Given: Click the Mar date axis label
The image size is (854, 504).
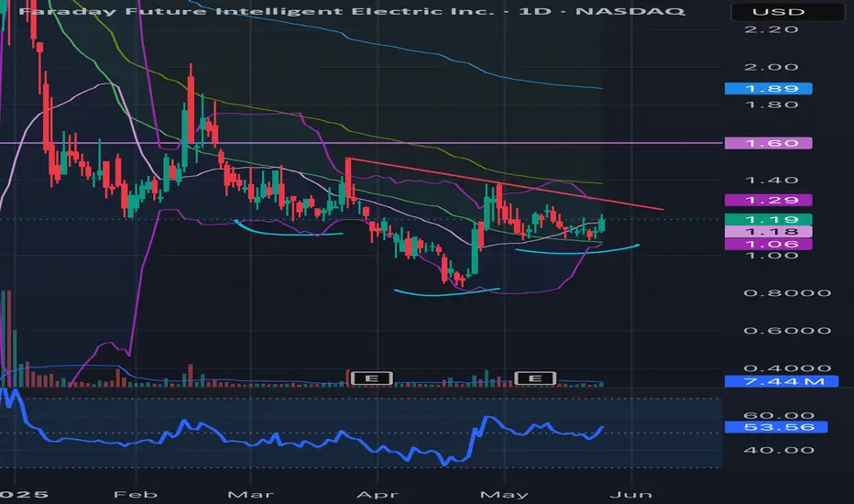Looking at the screenshot, I should 250,494.
